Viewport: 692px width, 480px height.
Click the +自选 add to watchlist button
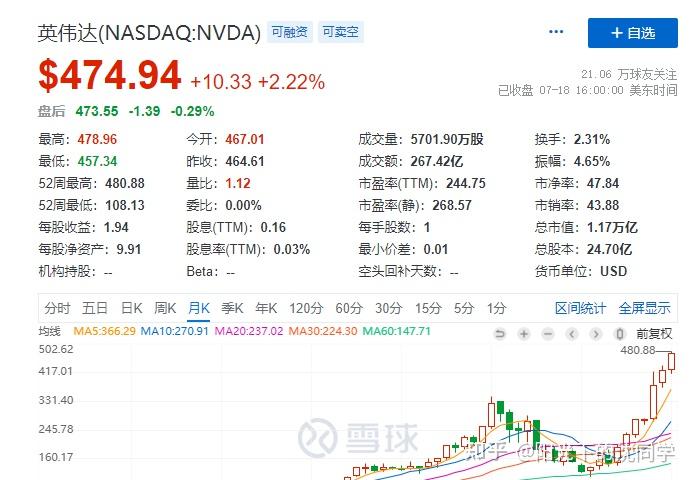click(x=632, y=33)
